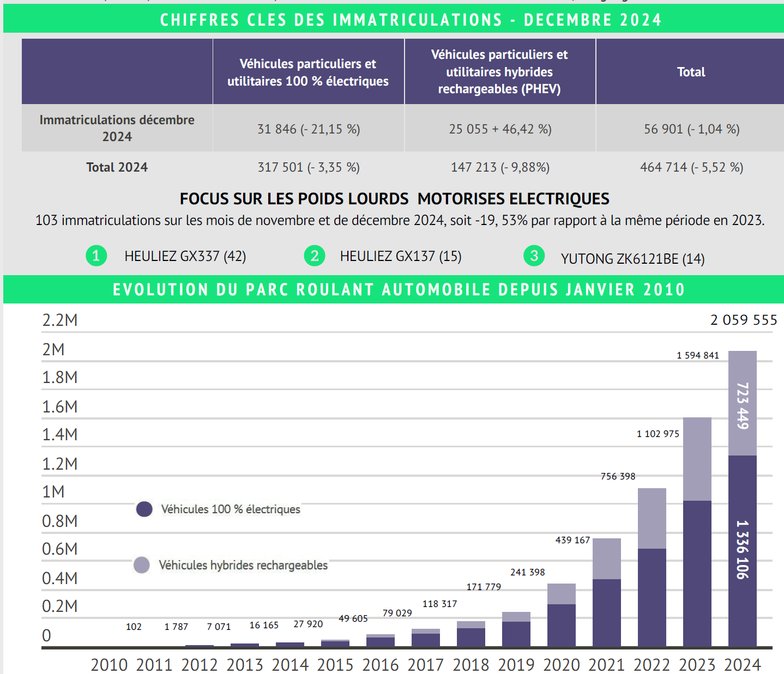This screenshot has width=784, height=674.
Task: Click the 27 920 value label
Action: tap(309, 624)
